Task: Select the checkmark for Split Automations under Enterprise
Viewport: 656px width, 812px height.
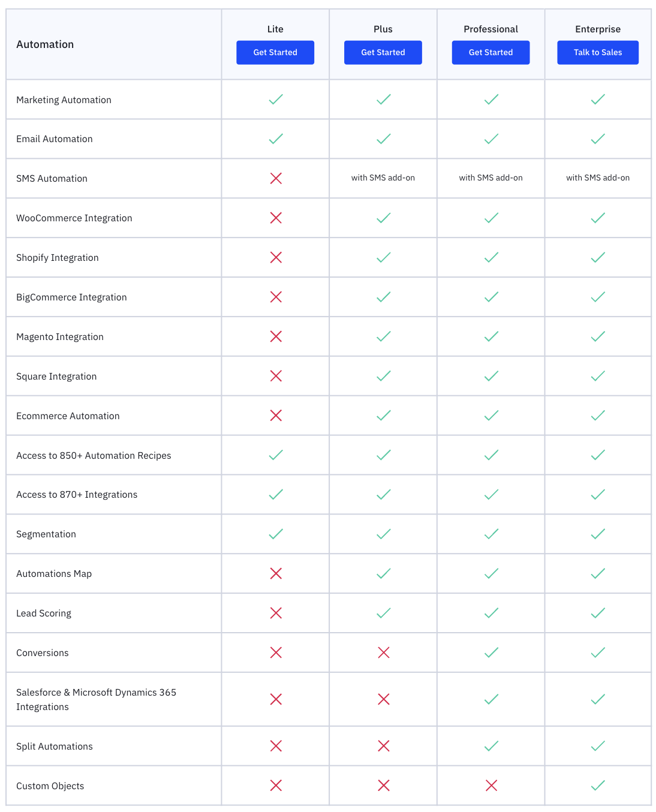Action: coord(597,746)
